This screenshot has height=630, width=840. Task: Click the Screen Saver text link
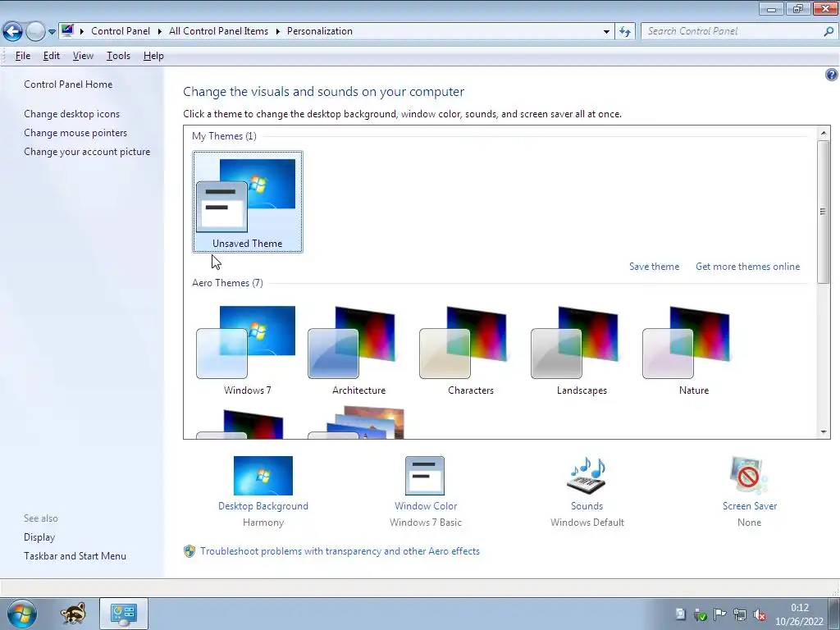click(750, 505)
